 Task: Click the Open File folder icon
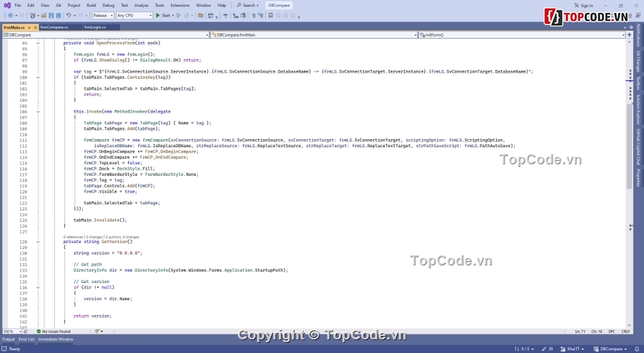coord(43,15)
